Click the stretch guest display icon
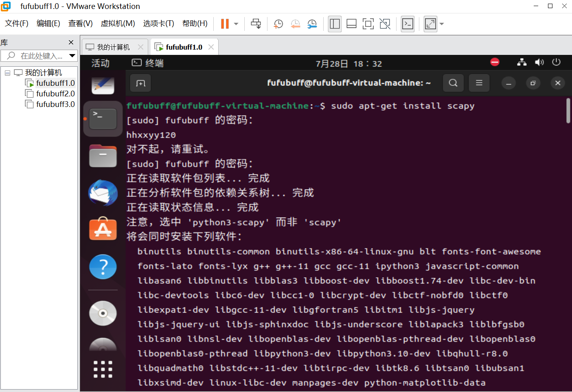 [x=430, y=24]
